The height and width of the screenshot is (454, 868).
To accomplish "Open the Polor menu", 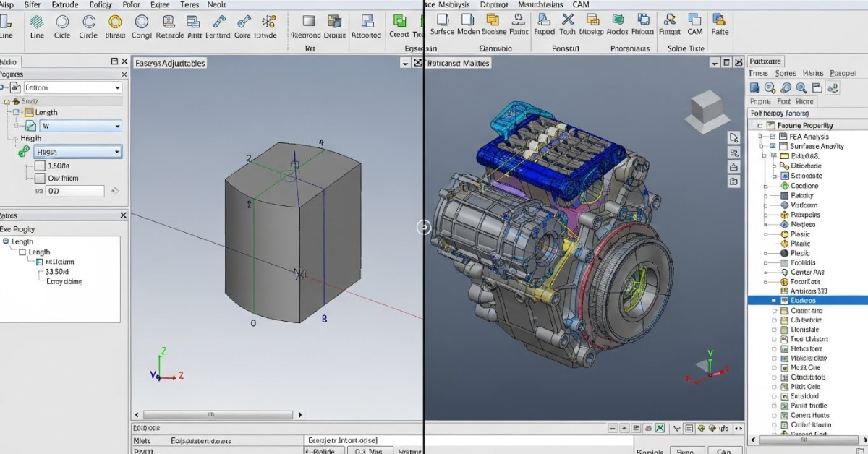I will pyautogui.click(x=132, y=4).
